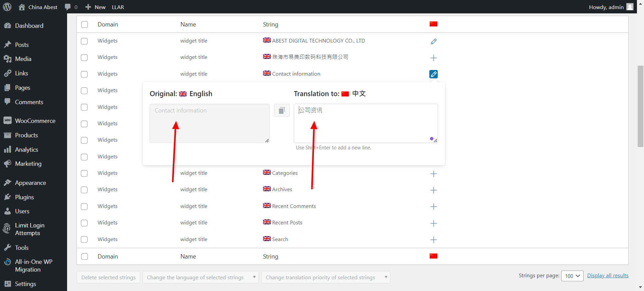
Task: Click the page vertical scrollbar thumb
Action: (x=641, y=106)
